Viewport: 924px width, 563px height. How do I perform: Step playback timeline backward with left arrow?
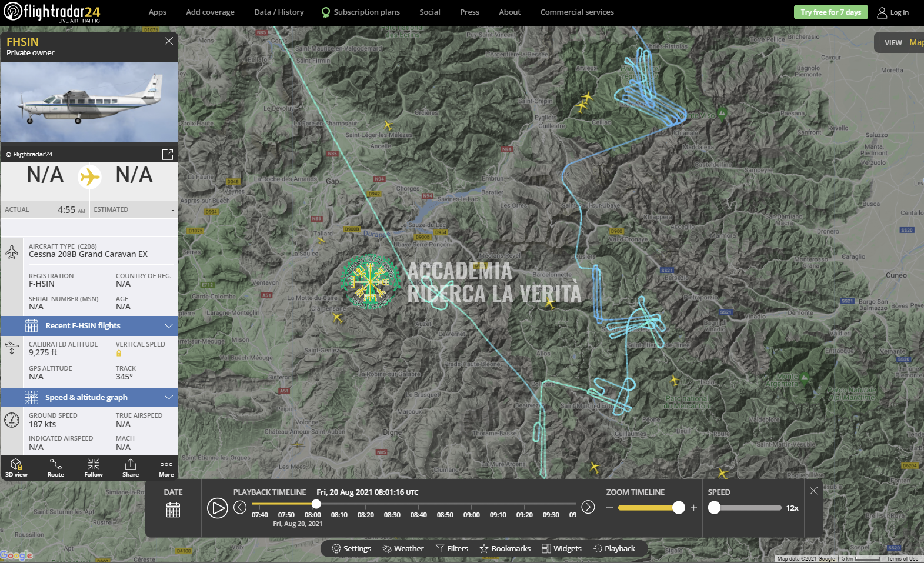click(240, 507)
